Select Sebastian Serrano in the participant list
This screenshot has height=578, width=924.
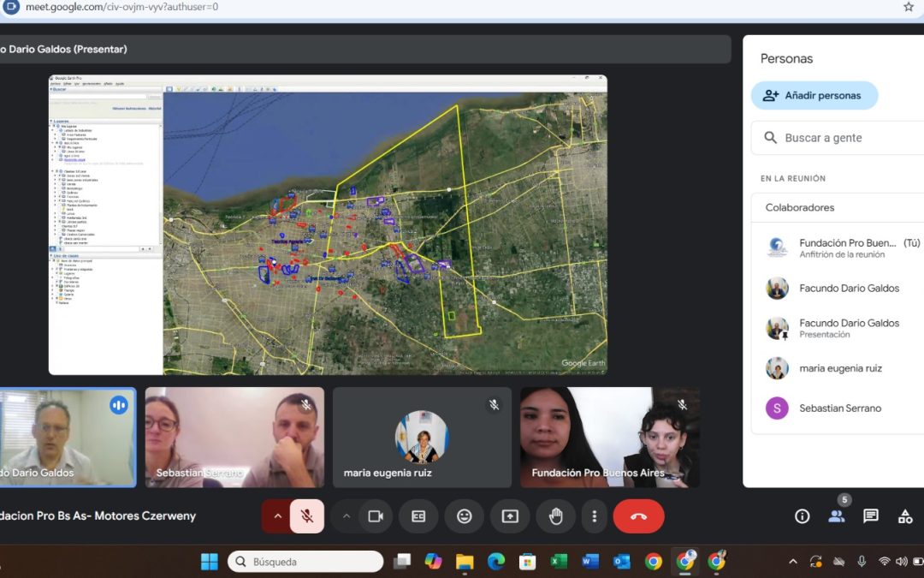(x=839, y=408)
